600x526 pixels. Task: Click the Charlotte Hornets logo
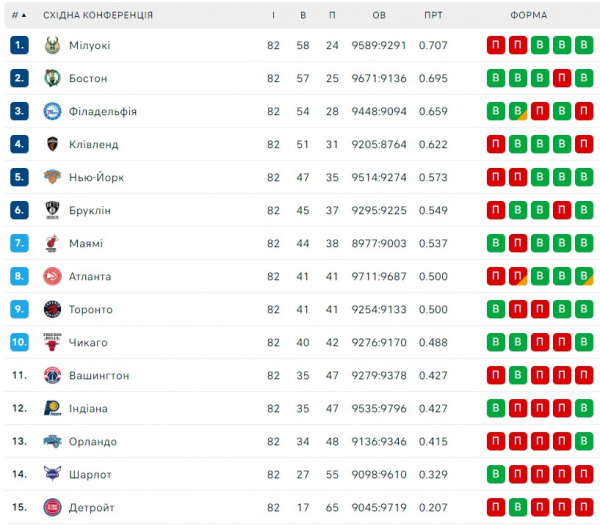pos(52,474)
